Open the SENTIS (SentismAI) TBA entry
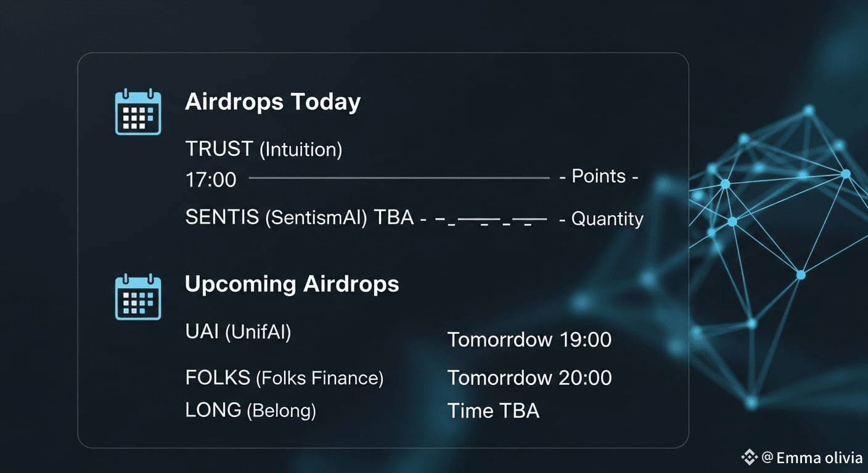This screenshot has width=868, height=473. click(x=299, y=217)
